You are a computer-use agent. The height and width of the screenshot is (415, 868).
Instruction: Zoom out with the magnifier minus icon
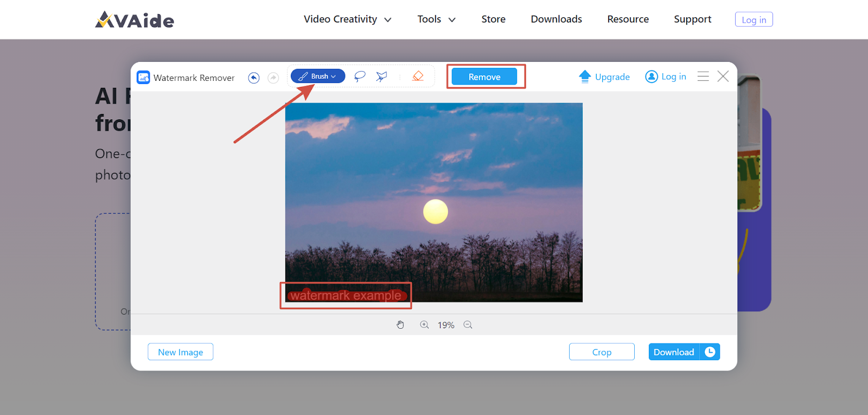pos(468,325)
